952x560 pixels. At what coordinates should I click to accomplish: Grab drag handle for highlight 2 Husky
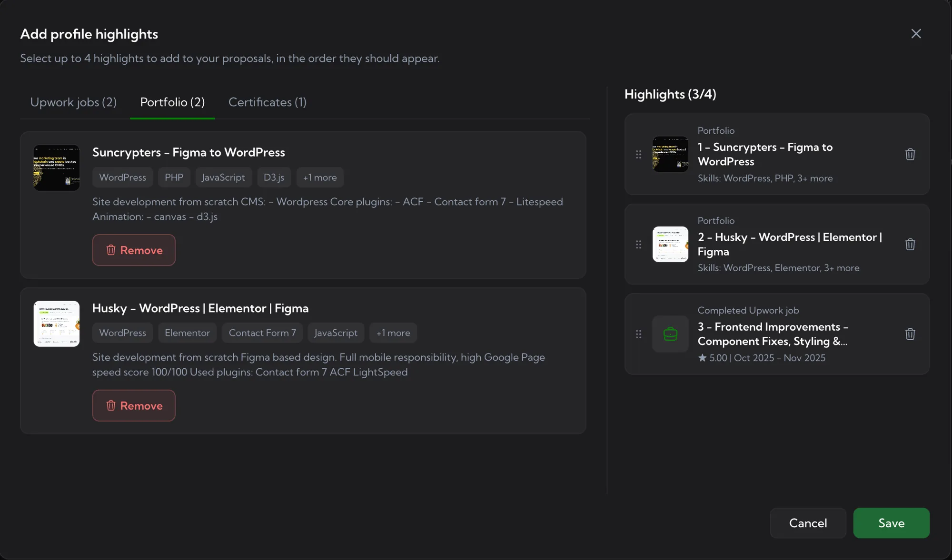pos(638,244)
